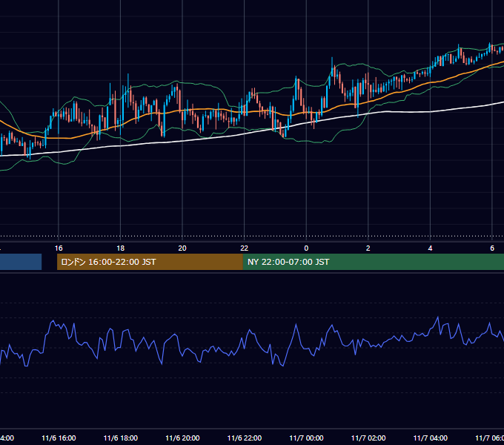504x445 pixels.
Task: Click the blue session bar before London
Action: 21,262
